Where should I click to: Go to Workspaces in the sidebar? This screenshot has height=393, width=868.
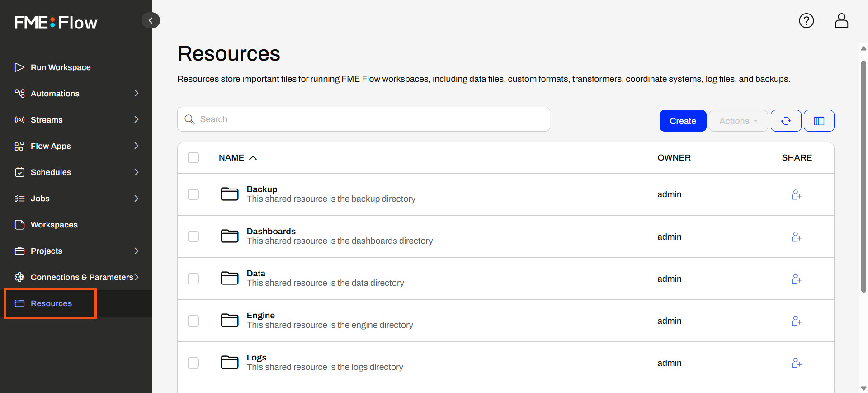click(x=54, y=225)
